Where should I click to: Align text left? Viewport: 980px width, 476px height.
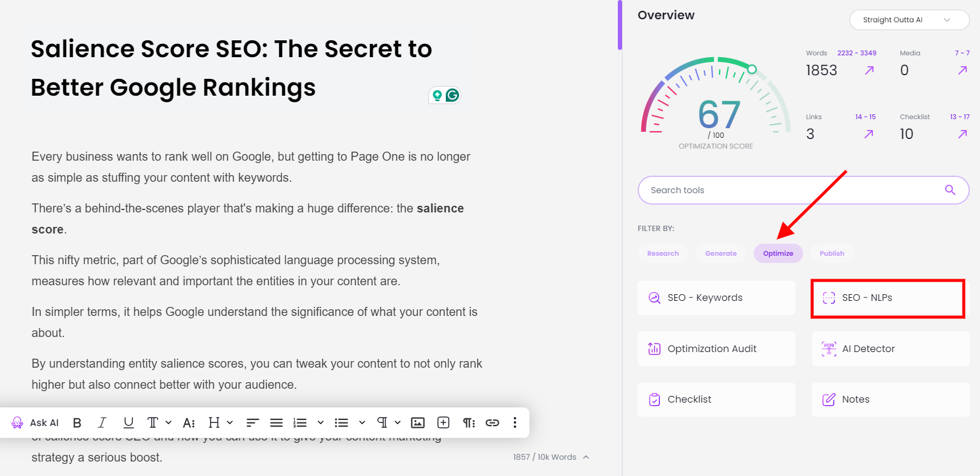point(253,422)
